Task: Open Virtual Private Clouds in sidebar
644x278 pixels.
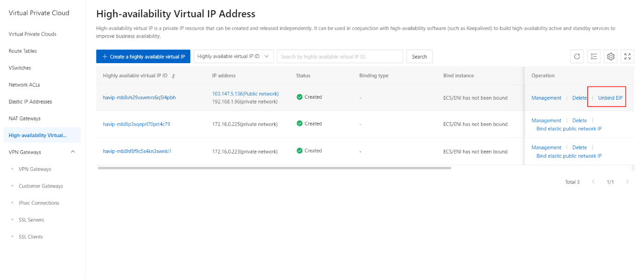Action: point(32,34)
